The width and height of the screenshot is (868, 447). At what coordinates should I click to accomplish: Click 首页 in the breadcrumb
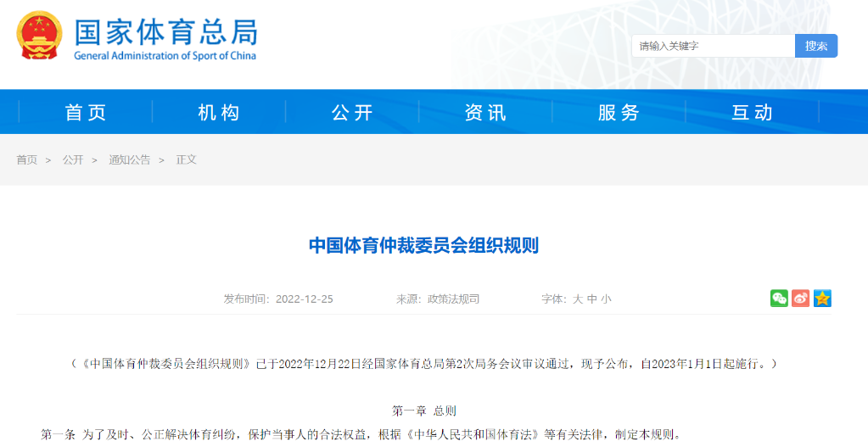(x=27, y=159)
